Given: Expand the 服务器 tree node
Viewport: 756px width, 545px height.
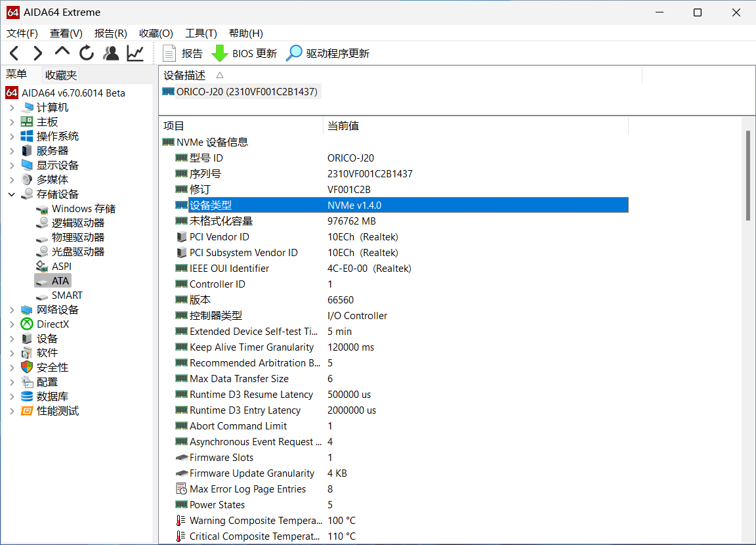Looking at the screenshot, I should (x=12, y=151).
